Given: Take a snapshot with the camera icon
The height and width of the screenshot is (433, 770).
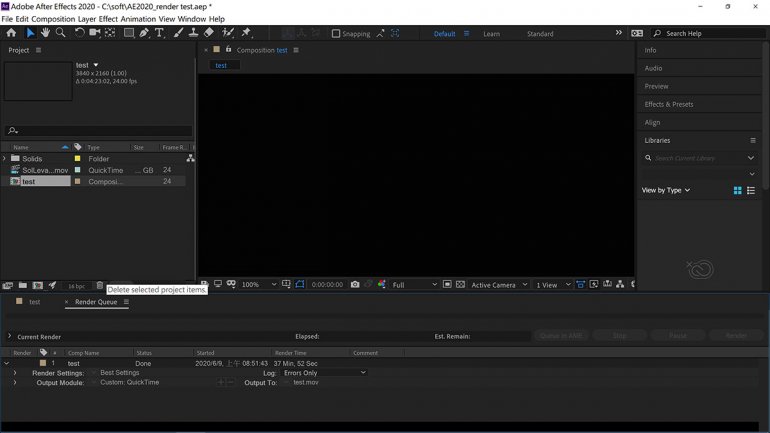Looking at the screenshot, I should [355, 285].
